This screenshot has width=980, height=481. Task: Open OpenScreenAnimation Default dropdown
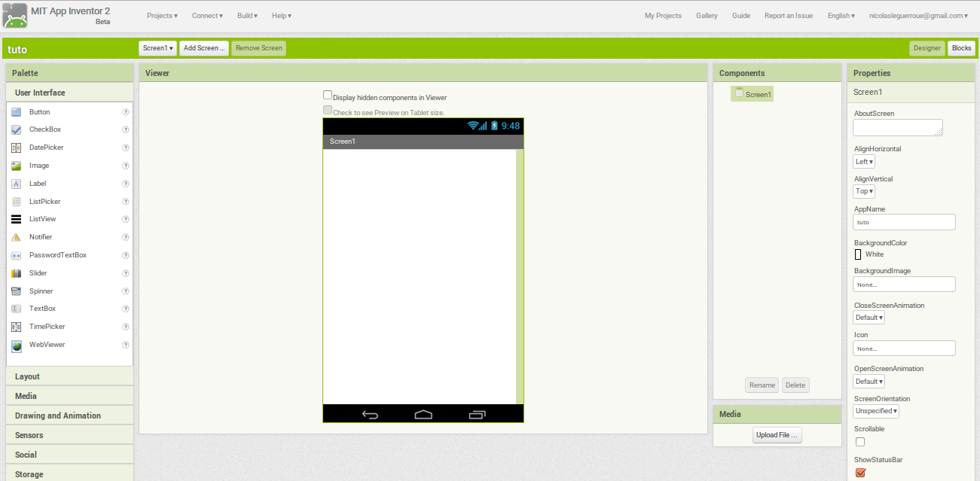coord(869,382)
